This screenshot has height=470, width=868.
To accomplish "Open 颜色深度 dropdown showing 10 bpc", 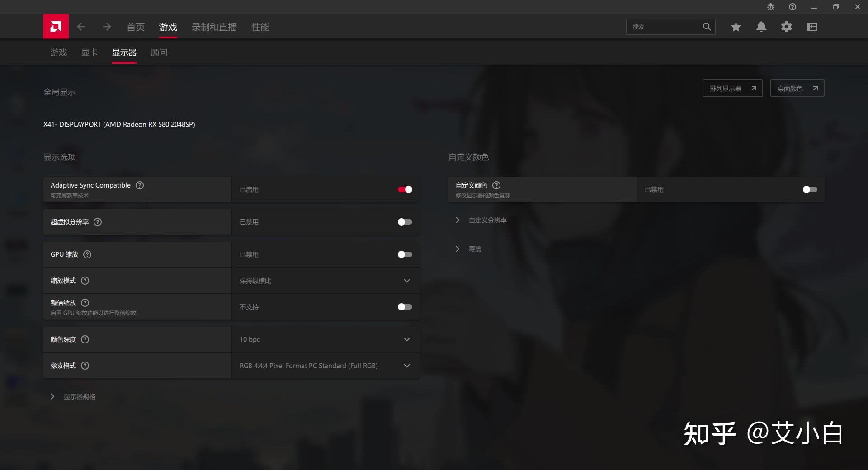I will pos(325,339).
